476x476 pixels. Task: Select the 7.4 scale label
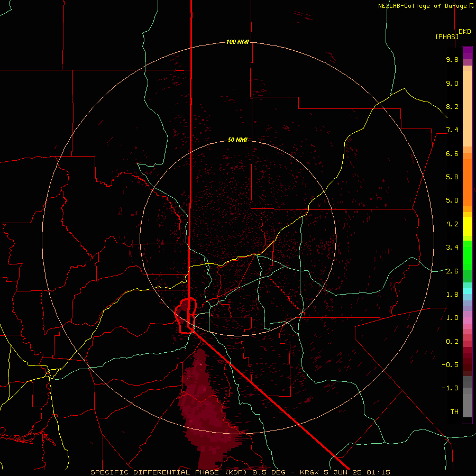coord(452,130)
